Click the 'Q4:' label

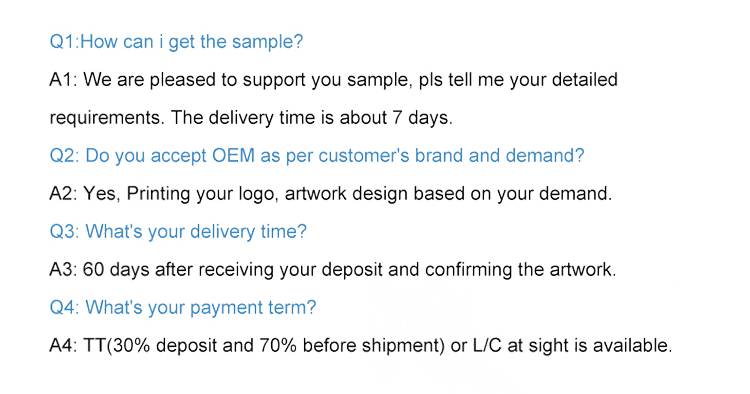pyautogui.click(x=65, y=307)
